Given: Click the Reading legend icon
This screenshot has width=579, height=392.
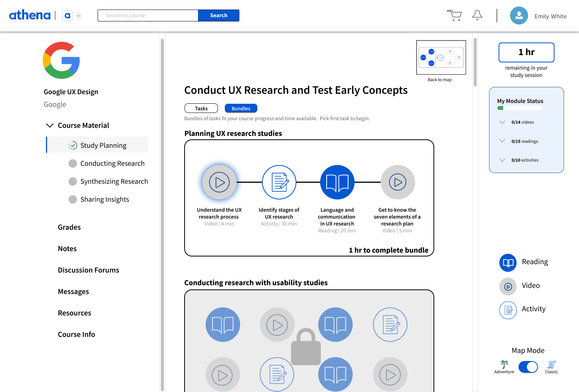Looking at the screenshot, I should 508,263.
